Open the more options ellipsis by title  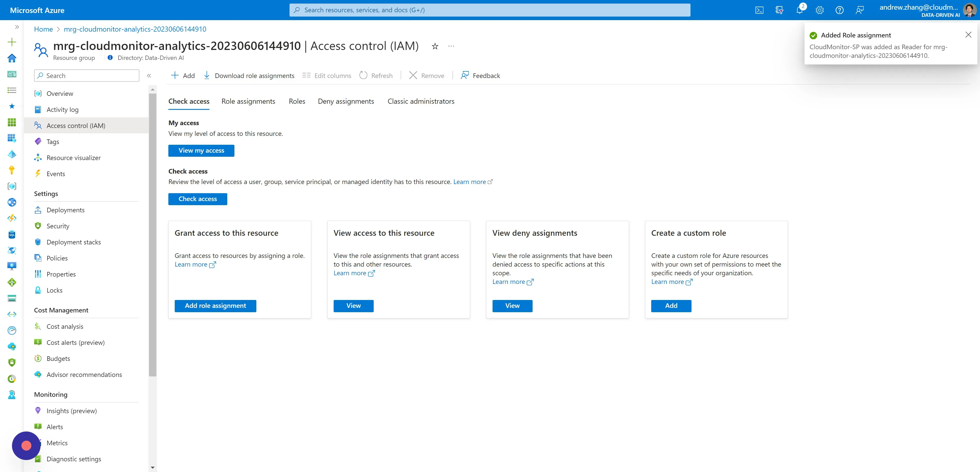coord(451,46)
